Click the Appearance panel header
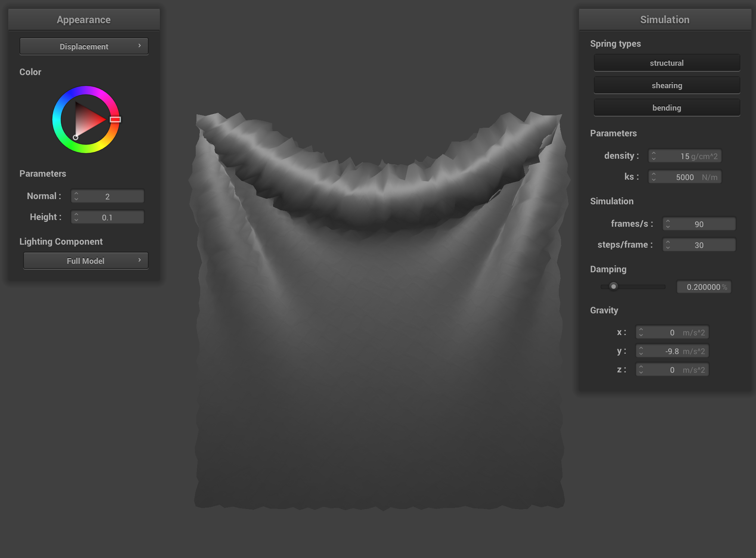The height and width of the screenshot is (558, 756). 84,19
